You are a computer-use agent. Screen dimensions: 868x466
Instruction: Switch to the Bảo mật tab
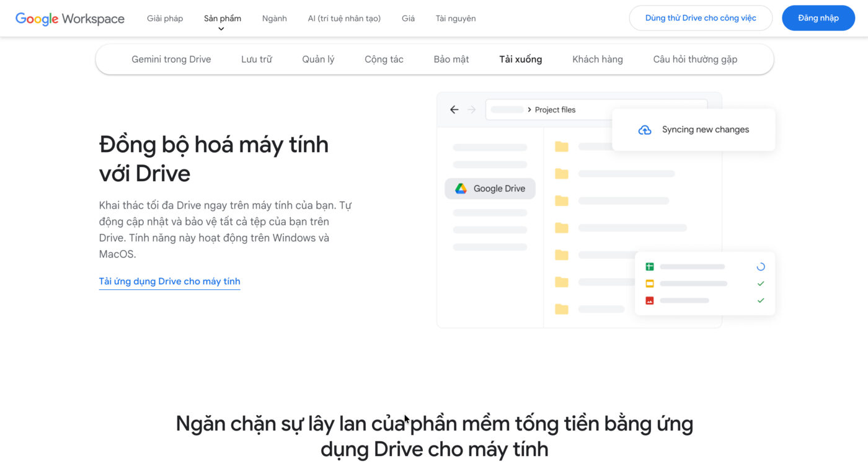click(x=451, y=60)
